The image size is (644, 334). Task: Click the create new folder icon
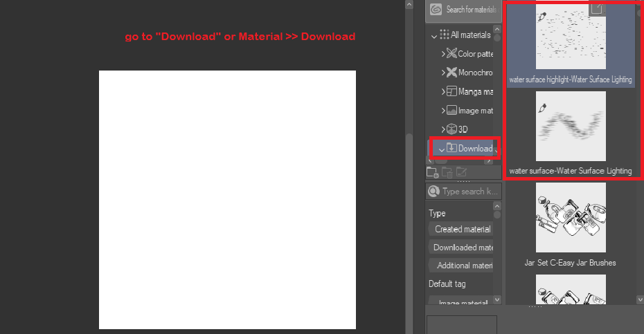click(x=433, y=172)
